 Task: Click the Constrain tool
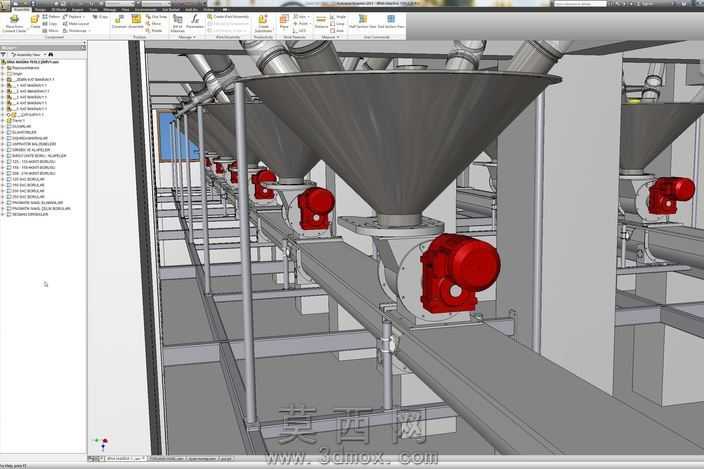pos(119,22)
